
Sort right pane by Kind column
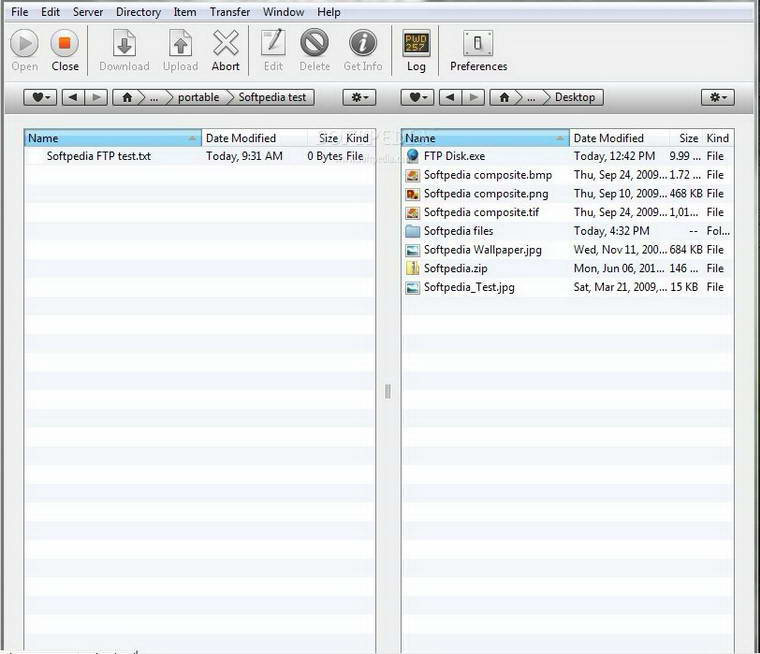pyautogui.click(x=718, y=138)
